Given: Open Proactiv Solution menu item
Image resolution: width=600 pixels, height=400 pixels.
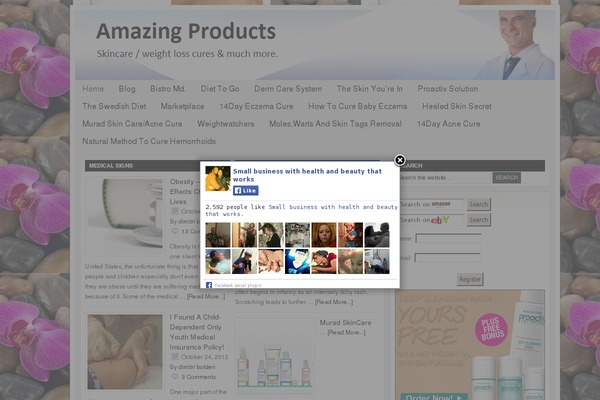Looking at the screenshot, I should pos(448,89).
